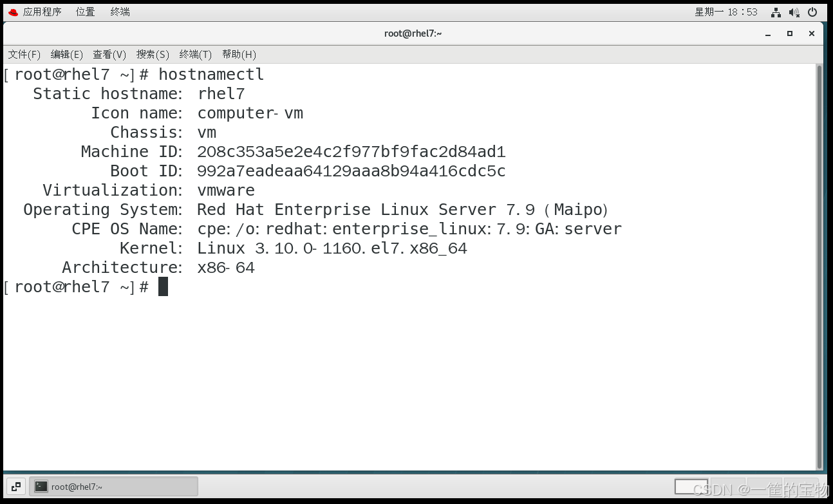Close the root@rhel7 terminal window
This screenshot has width=833, height=504.
pos(812,33)
